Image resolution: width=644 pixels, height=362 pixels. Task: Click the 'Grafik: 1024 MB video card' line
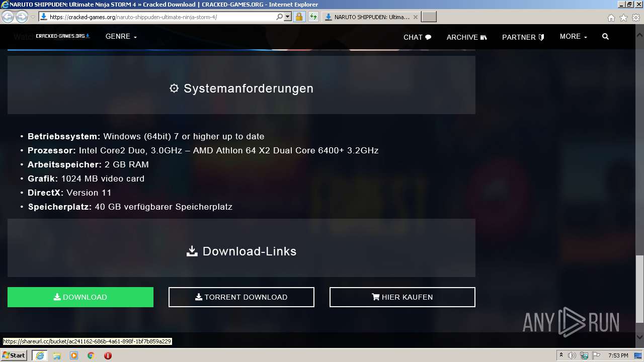86,178
